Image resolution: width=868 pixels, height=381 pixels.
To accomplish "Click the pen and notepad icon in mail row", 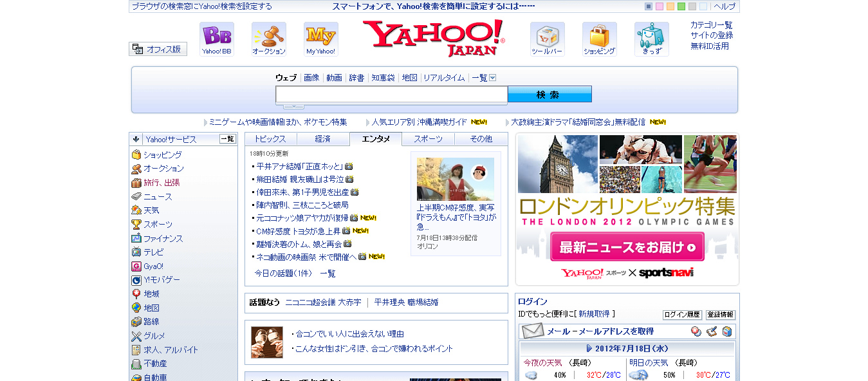I will point(712,331).
